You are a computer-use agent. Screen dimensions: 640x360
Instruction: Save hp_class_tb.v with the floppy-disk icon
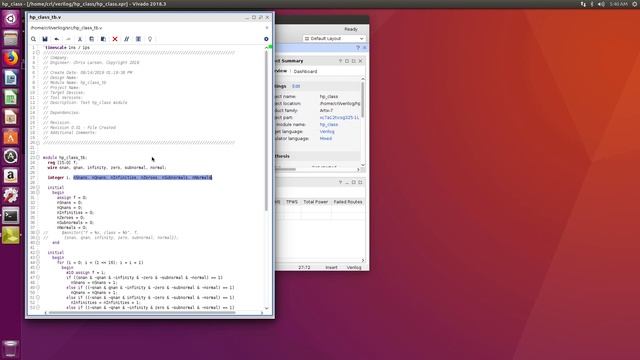[x=45, y=39]
